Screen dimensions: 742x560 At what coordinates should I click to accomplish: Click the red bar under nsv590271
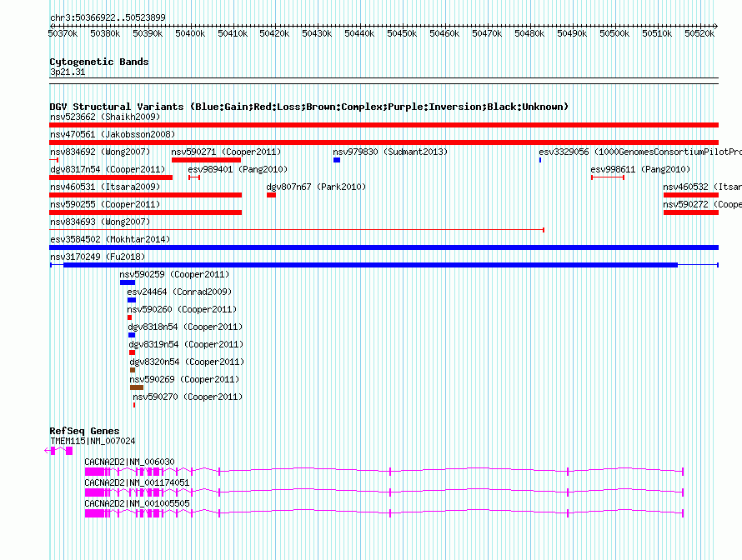[206, 160]
